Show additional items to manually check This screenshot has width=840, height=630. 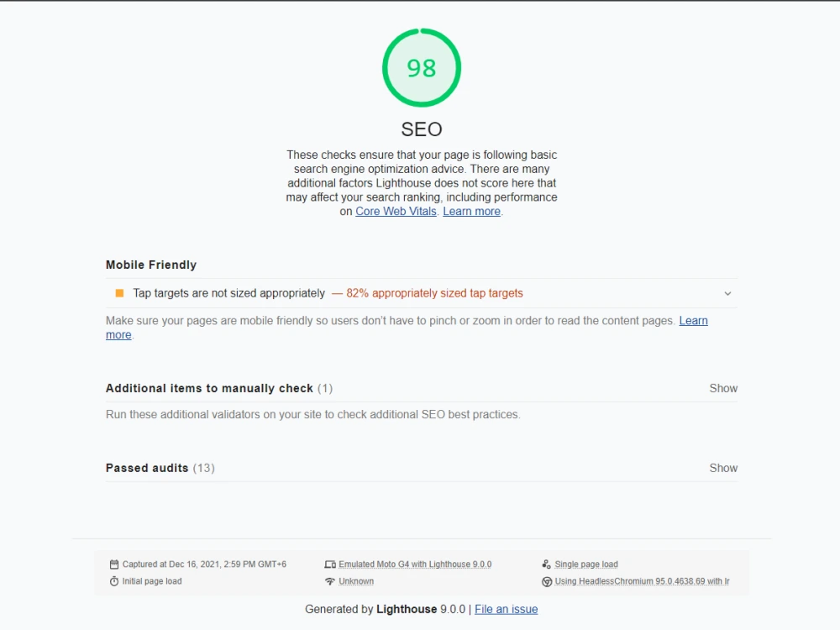(x=723, y=388)
